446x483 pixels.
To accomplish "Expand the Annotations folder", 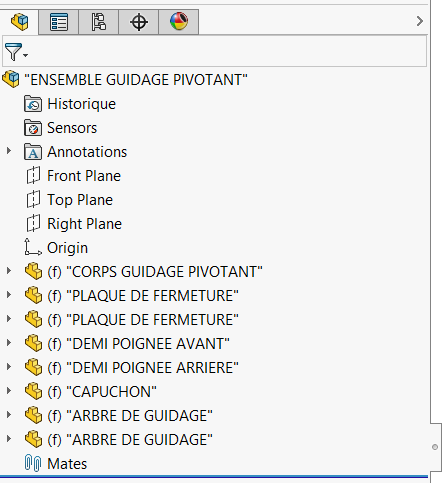I will (x=9, y=151).
